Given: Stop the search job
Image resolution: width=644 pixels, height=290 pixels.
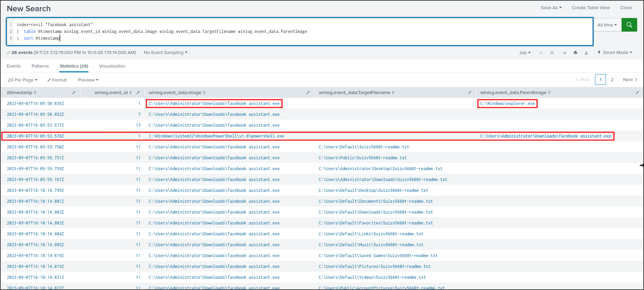Looking at the screenshot, I should (552, 53).
